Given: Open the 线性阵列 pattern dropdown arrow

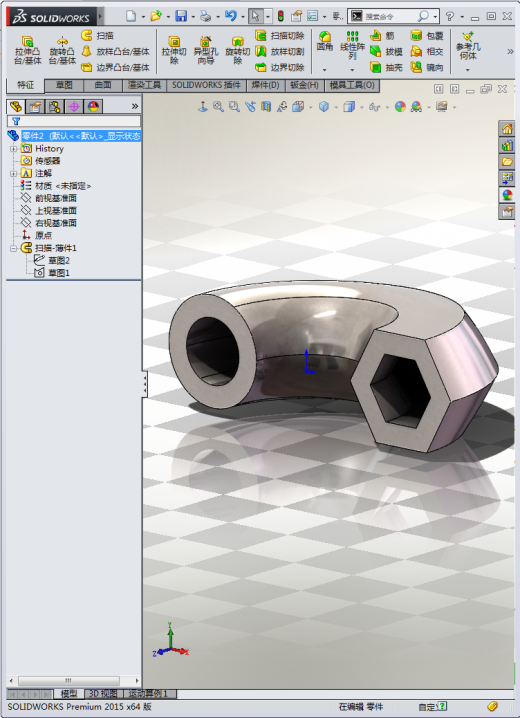Looking at the screenshot, I should tap(352, 70).
